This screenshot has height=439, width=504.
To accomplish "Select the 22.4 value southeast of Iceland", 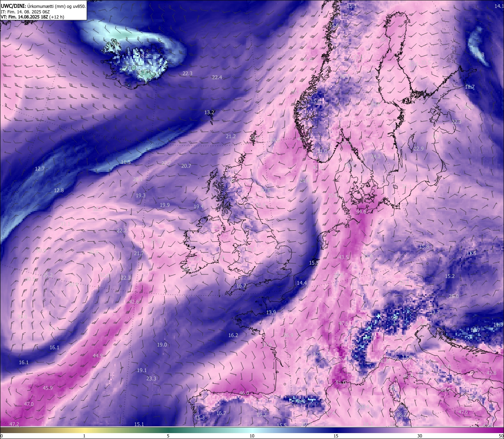I will [x=217, y=77].
